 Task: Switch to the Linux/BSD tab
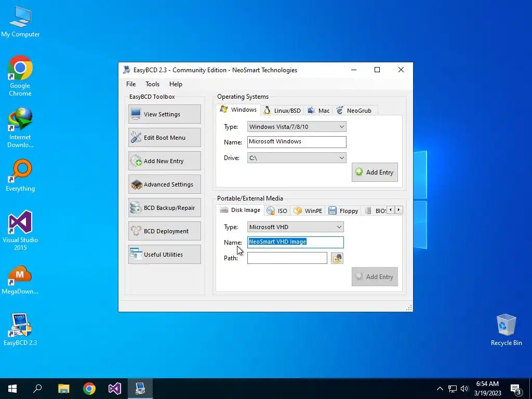pyautogui.click(x=282, y=111)
